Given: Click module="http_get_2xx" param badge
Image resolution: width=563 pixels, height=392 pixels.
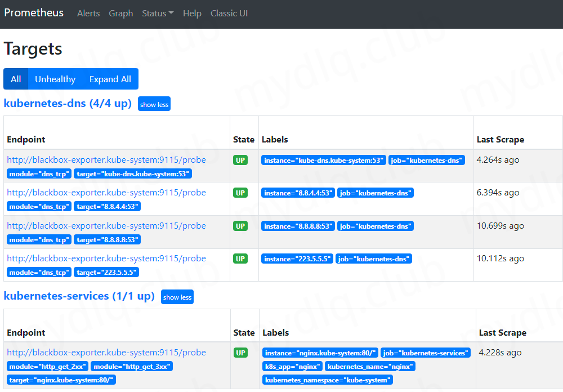Looking at the screenshot, I should [x=48, y=367].
